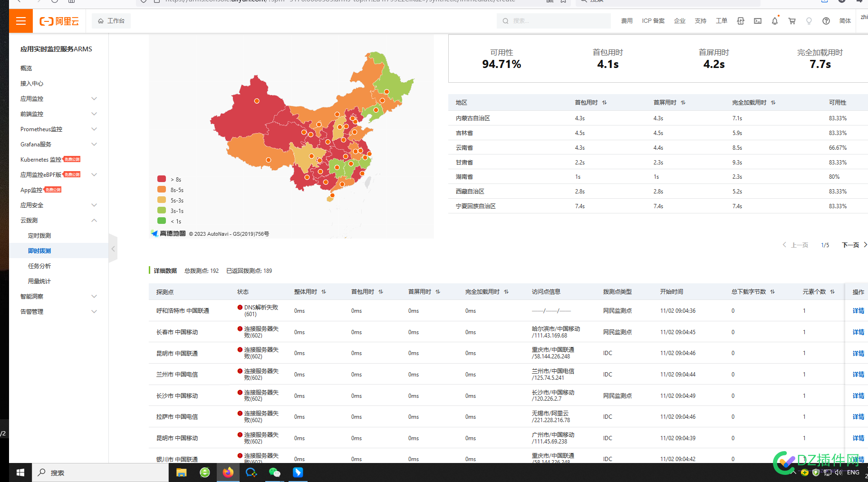The width and height of the screenshot is (868, 482).
Task: Expand 应用监控eBPF版 sidebar section
Action: tap(59, 174)
